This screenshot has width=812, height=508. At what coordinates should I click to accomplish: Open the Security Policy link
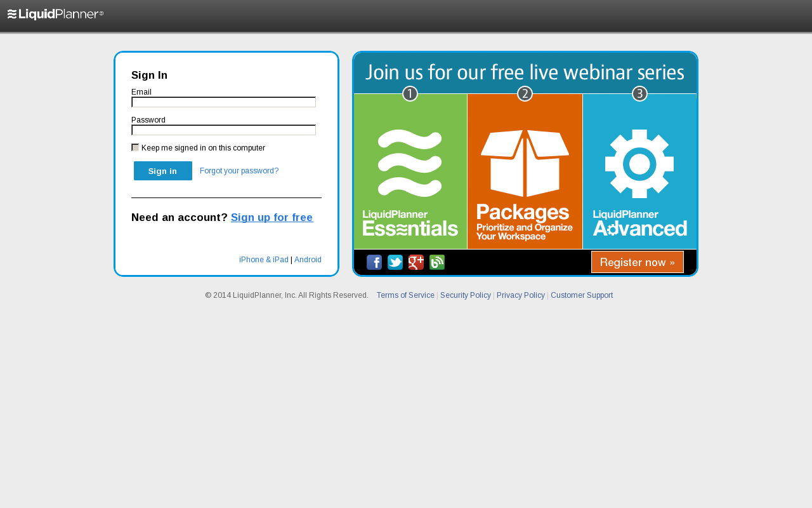pos(466,295)
